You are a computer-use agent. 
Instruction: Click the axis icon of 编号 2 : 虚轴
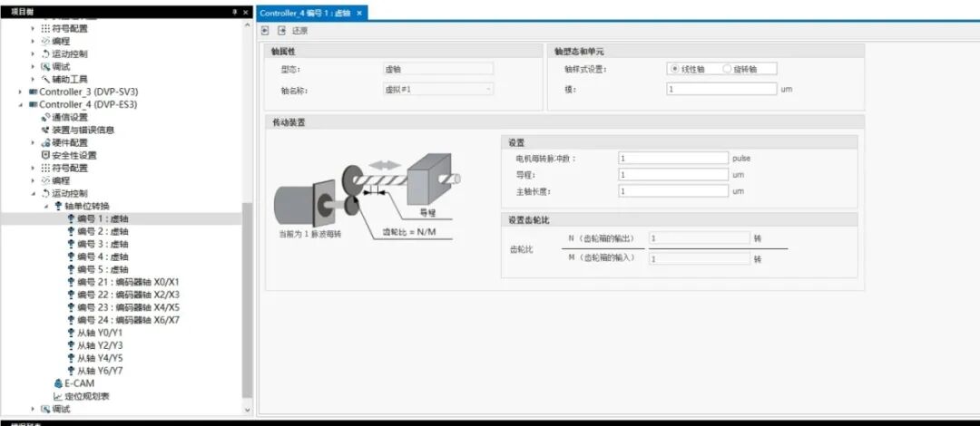click(72, 232)
